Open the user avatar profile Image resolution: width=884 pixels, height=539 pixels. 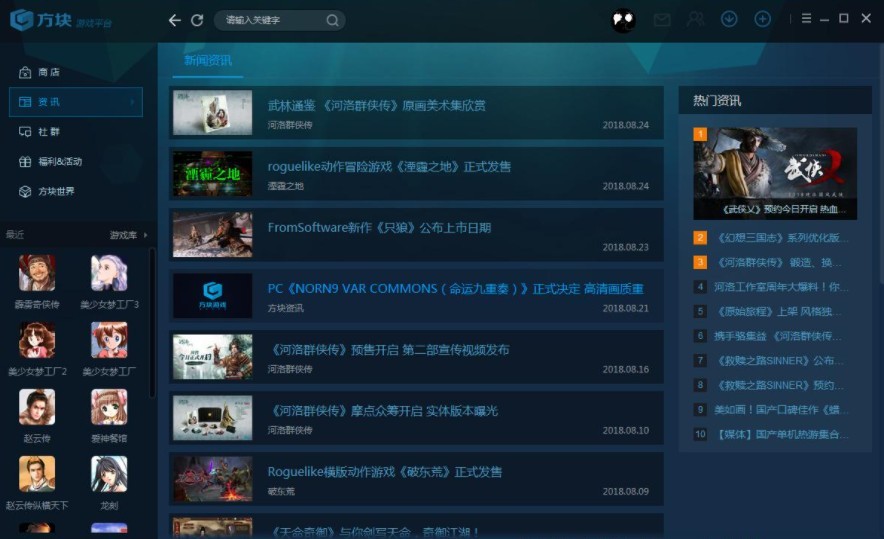pos(623,20)
